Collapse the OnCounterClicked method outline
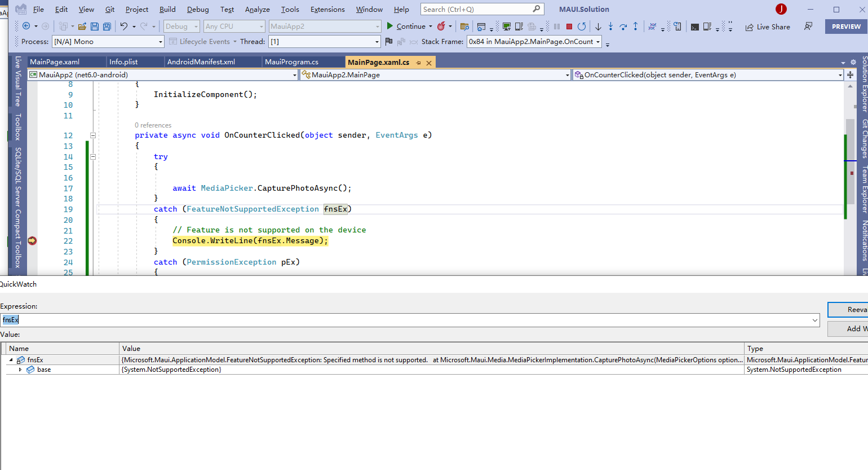This screenshot has height=470, width=868. pyautogui.click(x=93, y=135)
